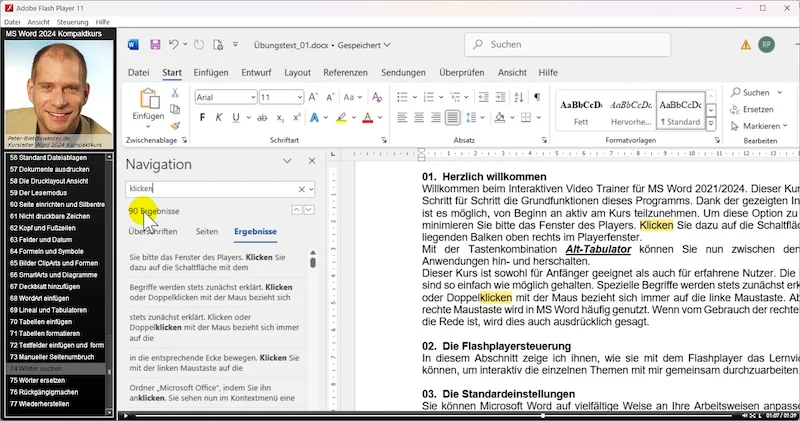
Task: Click the yellow text highlight color button
Action: pos(341,118)
